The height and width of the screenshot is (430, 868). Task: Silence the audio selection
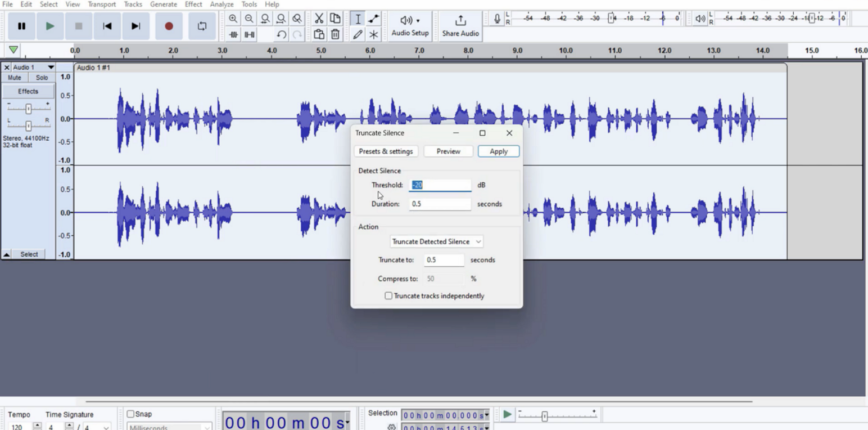click(x=250, y=34)
